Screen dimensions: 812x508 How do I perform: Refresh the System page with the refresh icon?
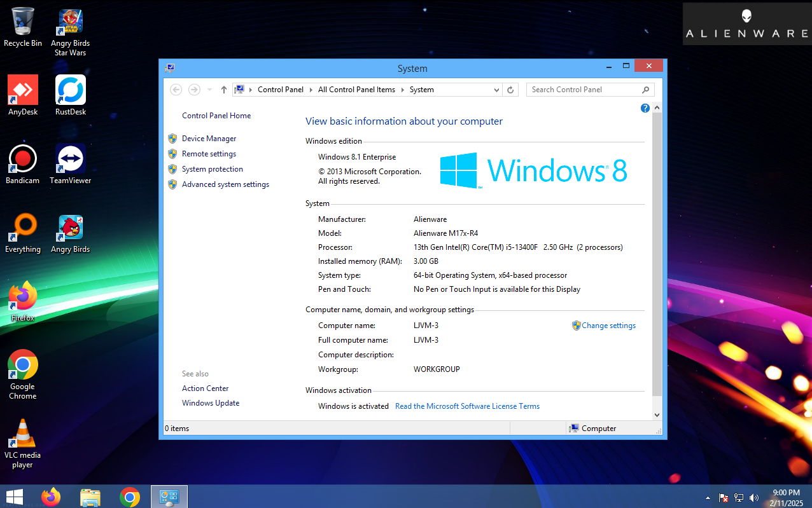coord(510,90)
